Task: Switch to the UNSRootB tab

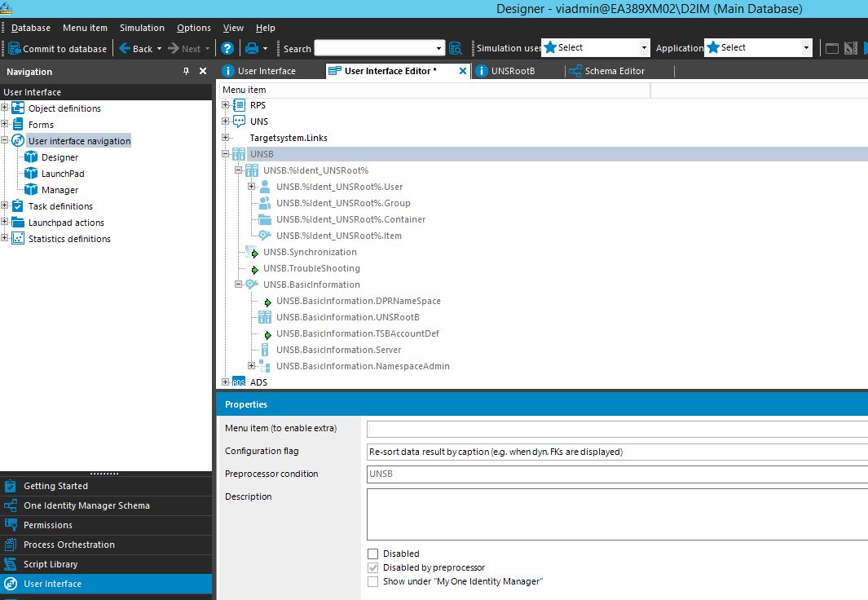Action: (513, 71)
